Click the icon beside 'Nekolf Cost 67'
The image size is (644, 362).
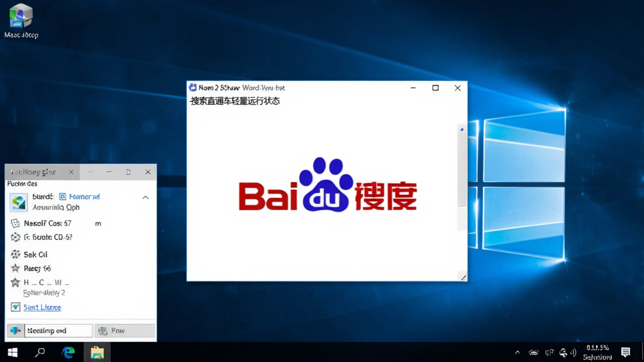15,223
